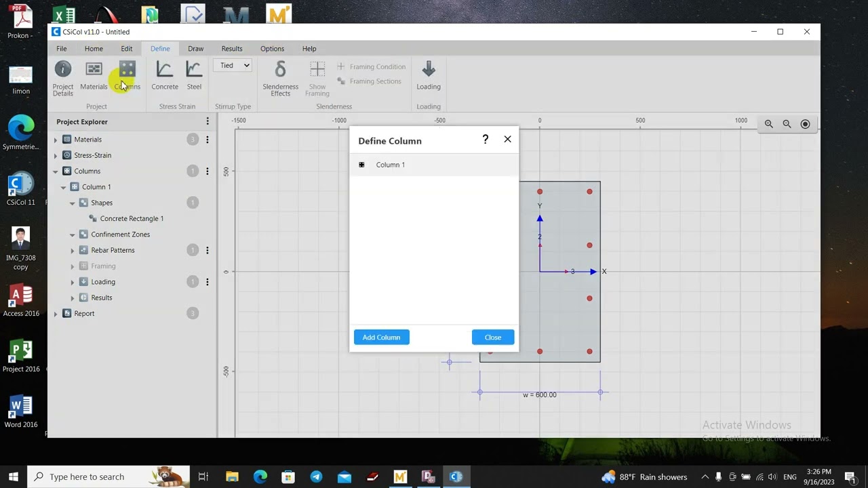This screenshot has height=488, width=868.
Task: Expand the Materials tree node
Action: pyautogui.click(x=56, y=140)
